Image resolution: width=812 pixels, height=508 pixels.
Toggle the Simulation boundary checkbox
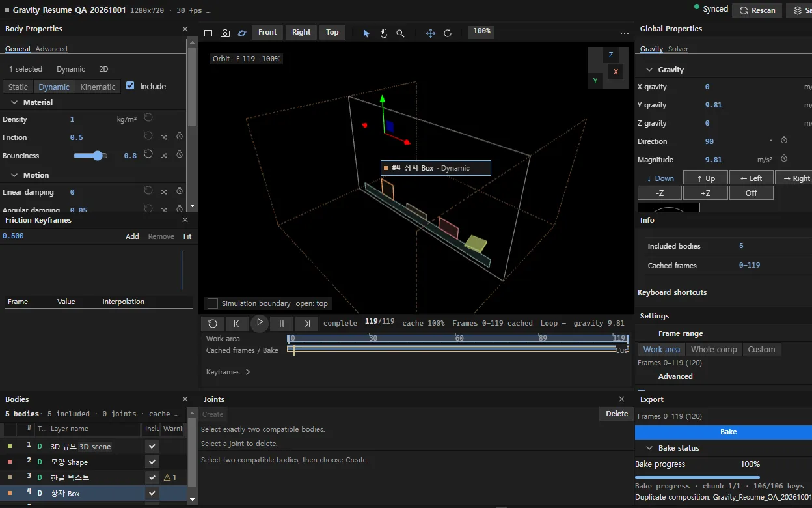coord(213,303)
